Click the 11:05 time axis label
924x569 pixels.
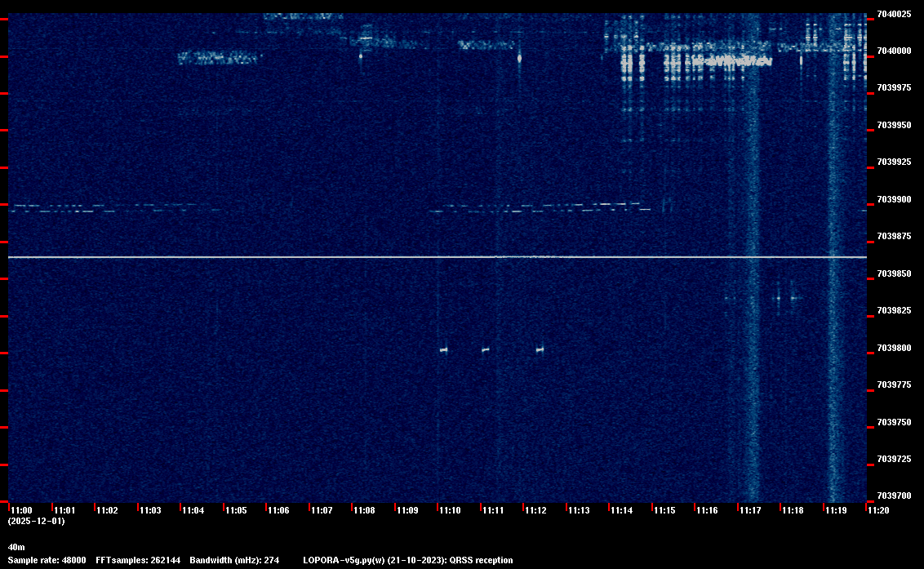(236, 510)
